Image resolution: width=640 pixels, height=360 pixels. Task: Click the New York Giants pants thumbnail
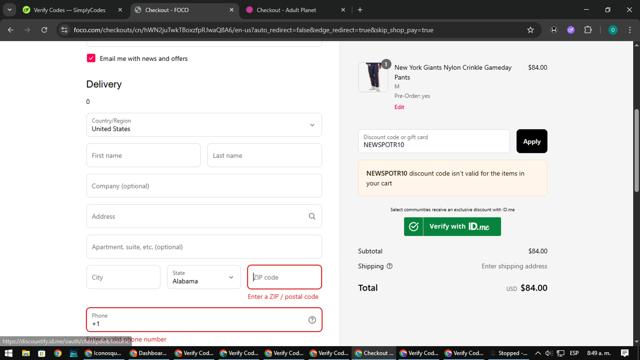[x=373, y=76]
